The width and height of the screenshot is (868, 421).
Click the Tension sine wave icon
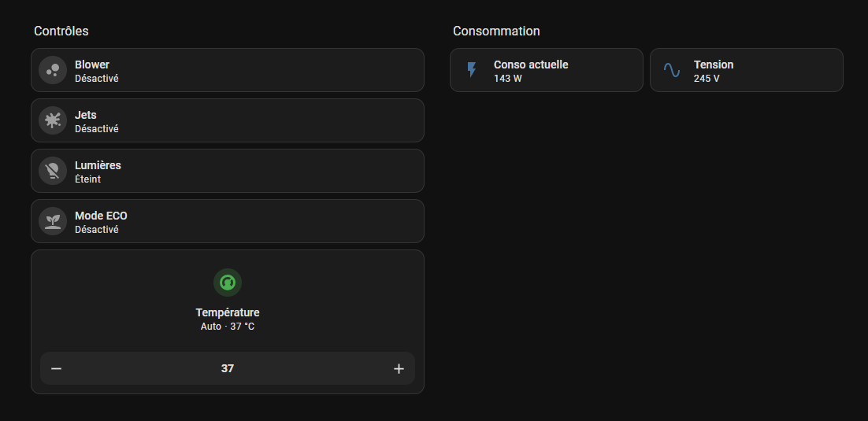[x=672, y=70]
